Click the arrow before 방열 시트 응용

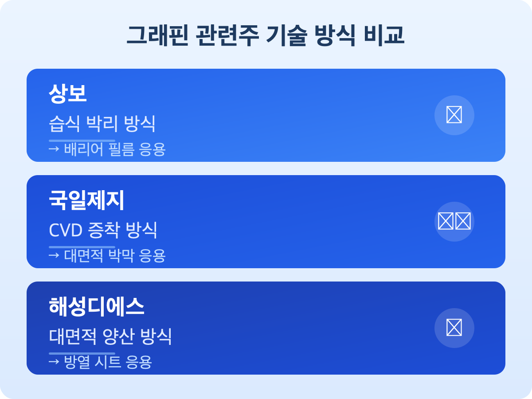[x=54, y=362]
